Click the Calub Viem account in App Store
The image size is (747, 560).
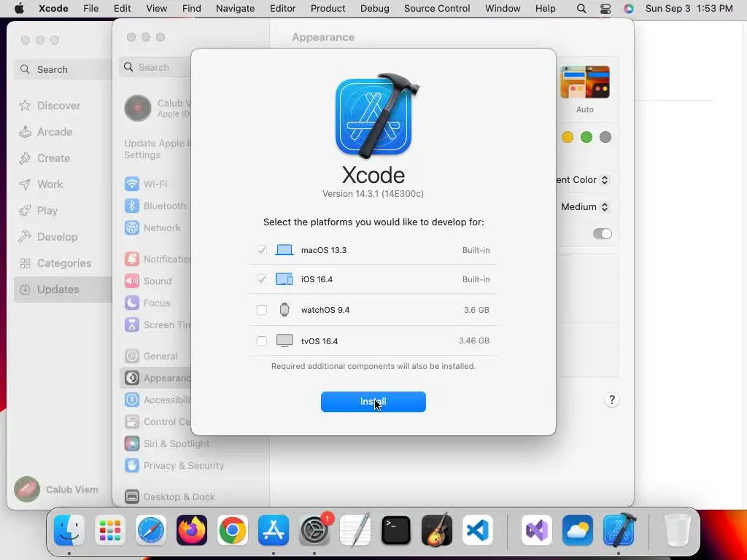pyautogui.click(x=57, y=489)
